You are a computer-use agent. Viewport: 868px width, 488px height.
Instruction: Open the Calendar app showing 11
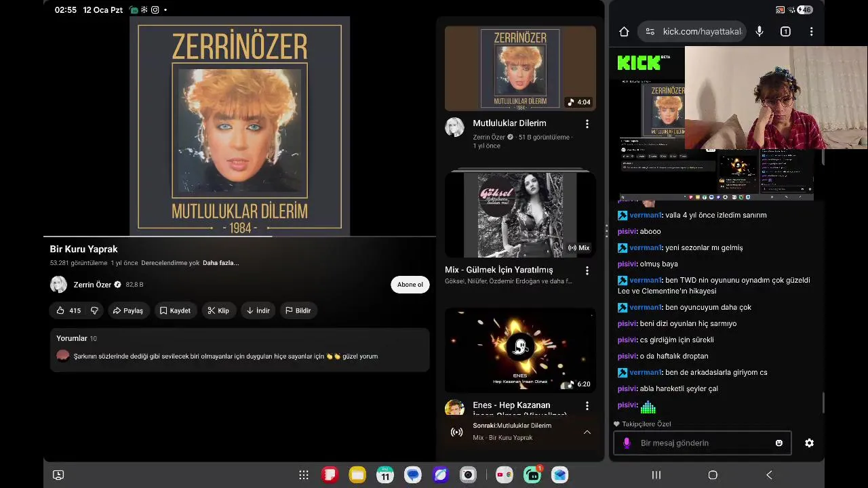click(385, 475)
